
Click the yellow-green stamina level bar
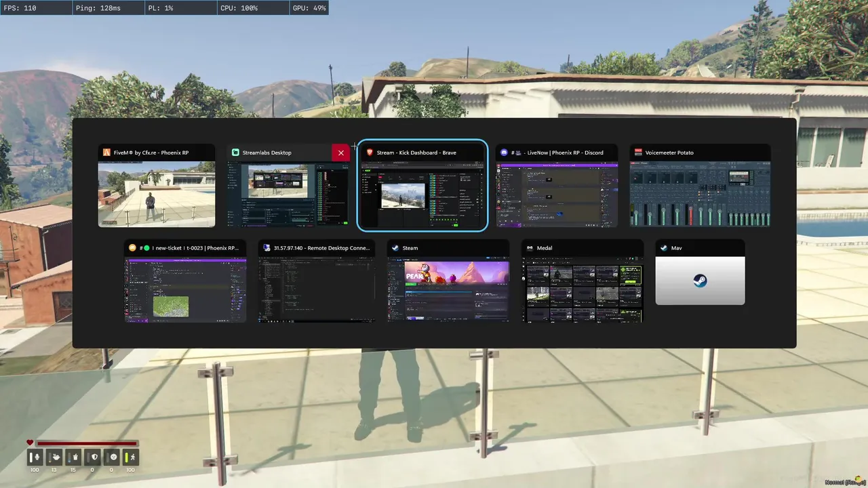tap(126, 457)
